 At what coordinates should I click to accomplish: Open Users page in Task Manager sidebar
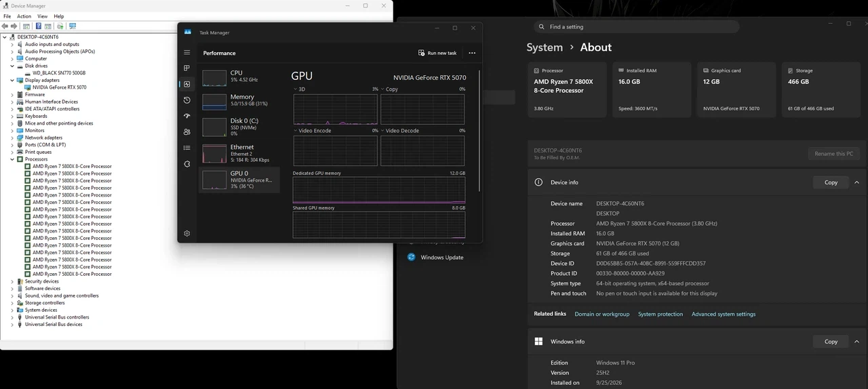click(187, 131)
